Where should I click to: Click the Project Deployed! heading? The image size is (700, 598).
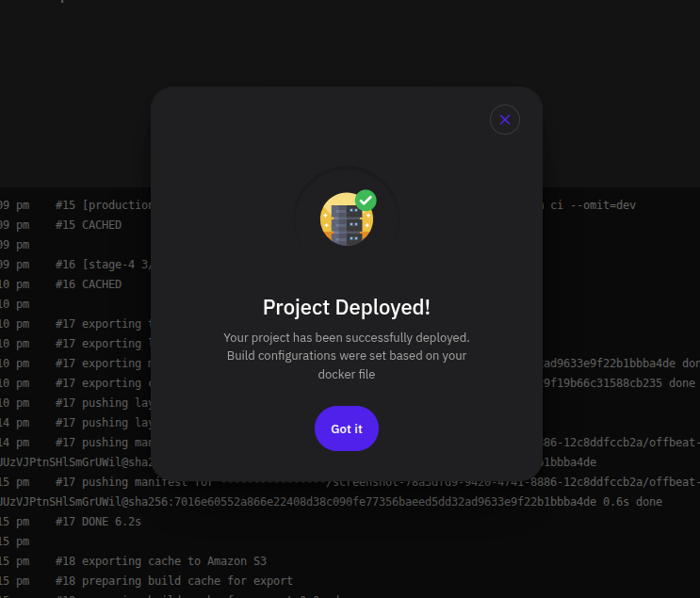(x=347, y=308)
